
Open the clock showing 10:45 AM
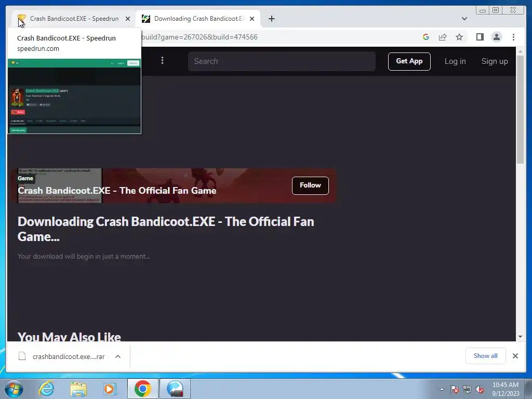506,389
